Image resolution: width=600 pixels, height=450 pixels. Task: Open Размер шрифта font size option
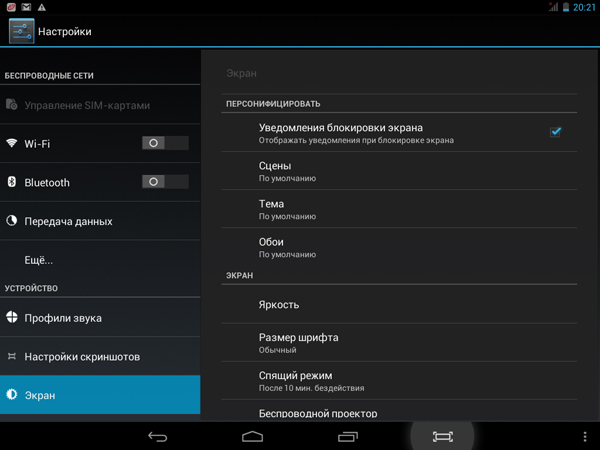point(398,343)
